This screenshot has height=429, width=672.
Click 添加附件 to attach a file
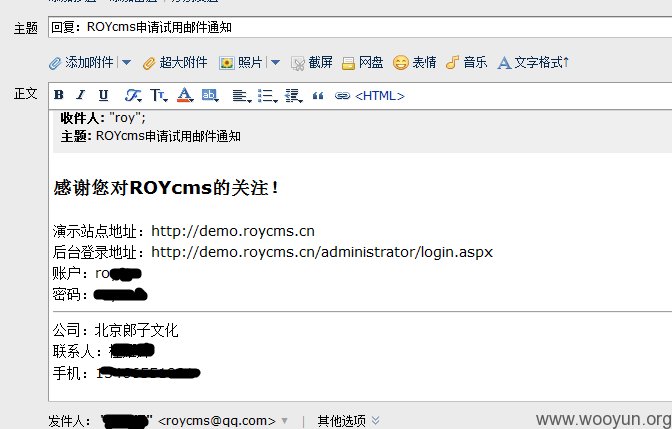pos(81,63)
